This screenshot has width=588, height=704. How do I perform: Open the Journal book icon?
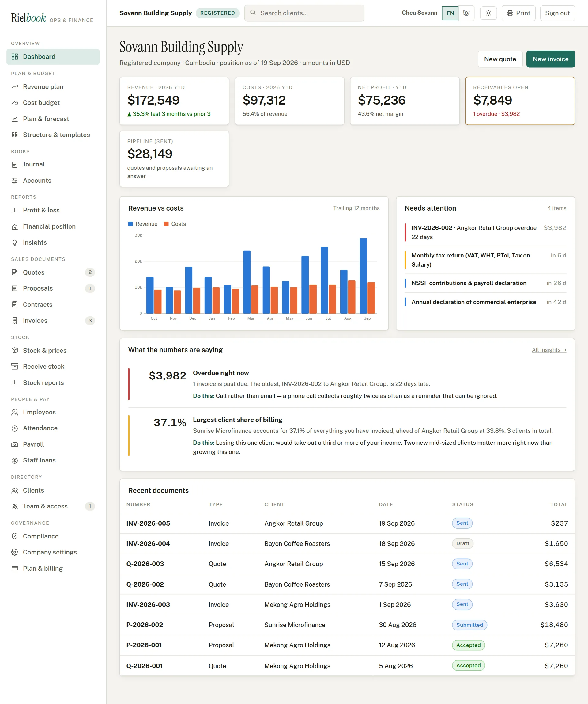14,164
